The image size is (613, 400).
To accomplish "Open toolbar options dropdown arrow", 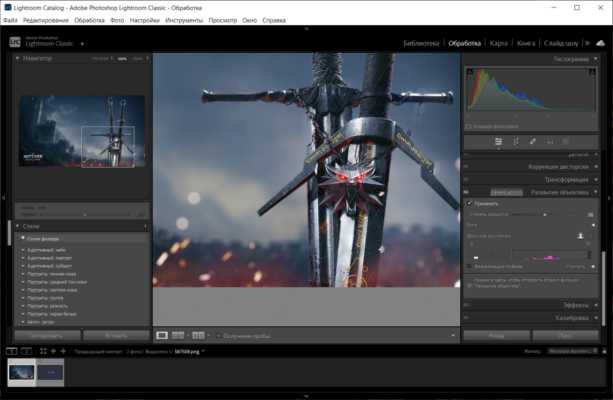I will pos(453,335).
